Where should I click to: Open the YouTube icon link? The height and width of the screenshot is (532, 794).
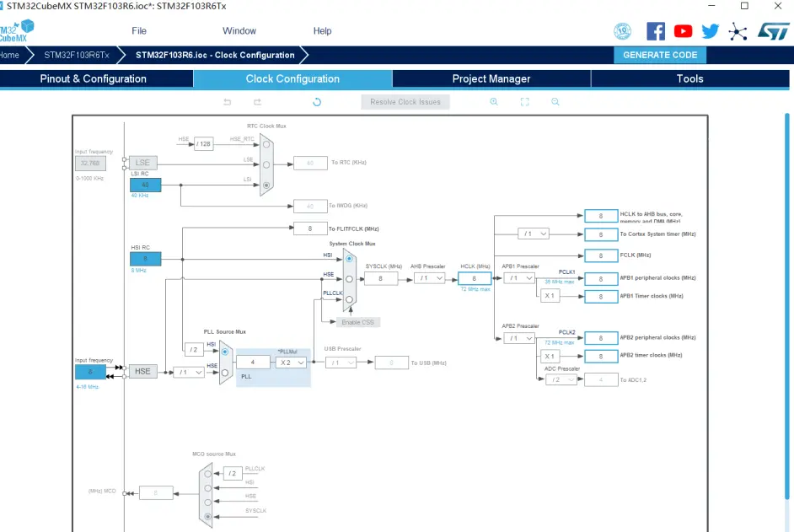[683, 31]
